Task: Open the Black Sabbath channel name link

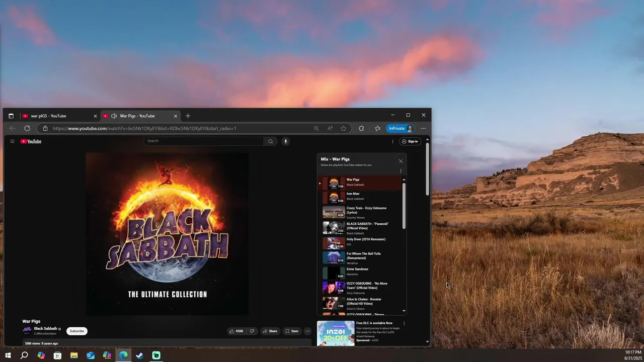Action: 45,328
